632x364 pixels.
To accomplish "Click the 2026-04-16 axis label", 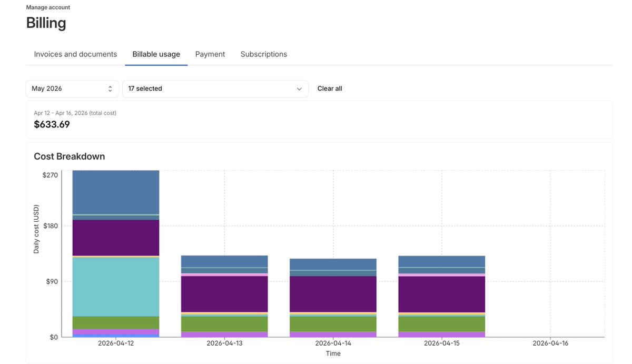I will click(x=550, y=343).
